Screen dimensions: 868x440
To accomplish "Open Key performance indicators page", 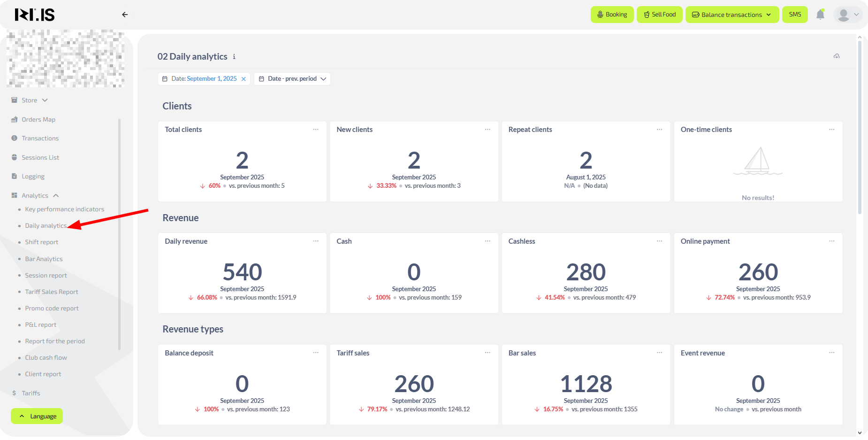I will coord(64,209).
